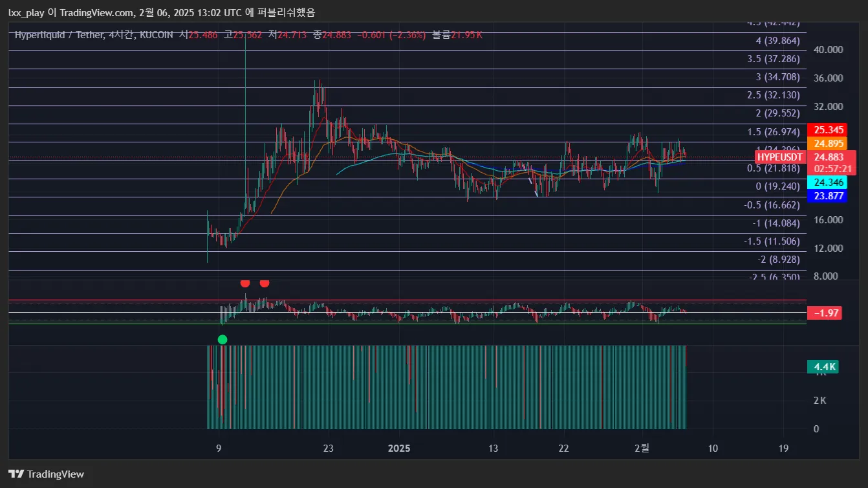This screenshot has width=868, height=488.
Task: Click the 22 date axis label
Action: tap(564, 449)
